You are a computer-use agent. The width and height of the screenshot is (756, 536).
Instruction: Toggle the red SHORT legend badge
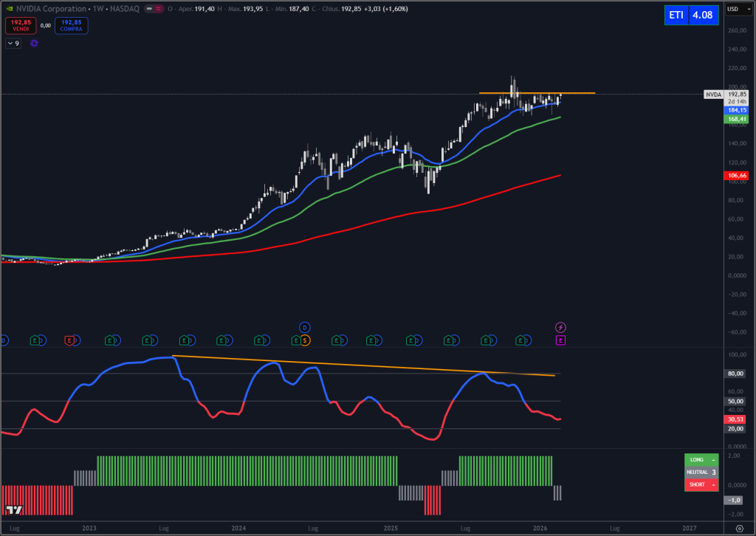[701, 484]
